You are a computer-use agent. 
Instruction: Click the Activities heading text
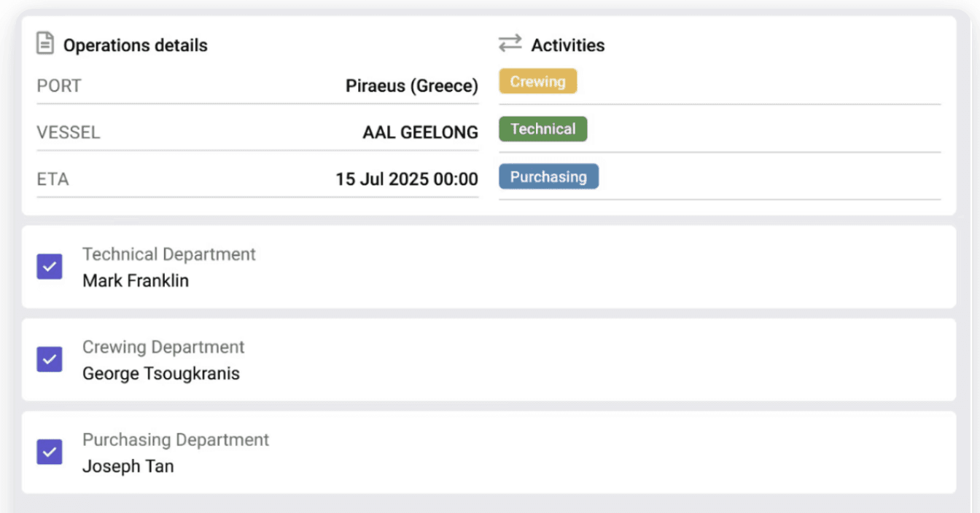click(x=567, y=45)
